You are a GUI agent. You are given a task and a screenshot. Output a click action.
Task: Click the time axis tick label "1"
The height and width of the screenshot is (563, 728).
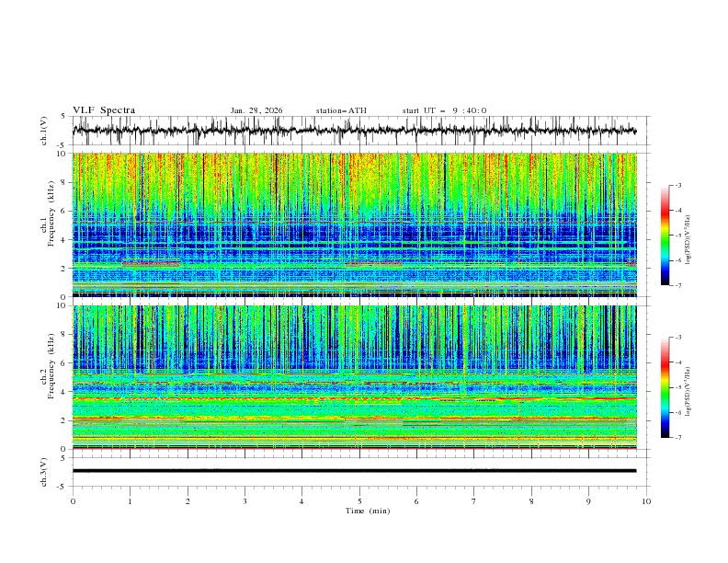130,501
